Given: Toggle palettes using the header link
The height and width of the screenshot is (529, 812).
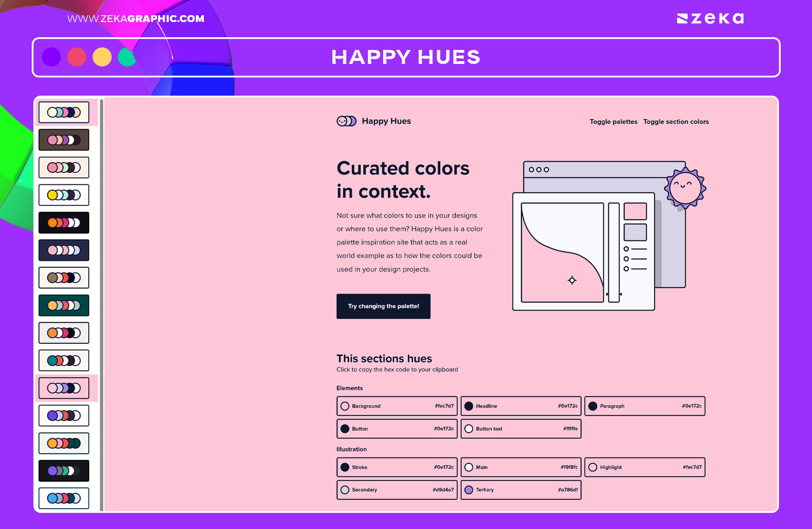Looking at the screenshot, I should pyautogui.click(x=614, y=121).
